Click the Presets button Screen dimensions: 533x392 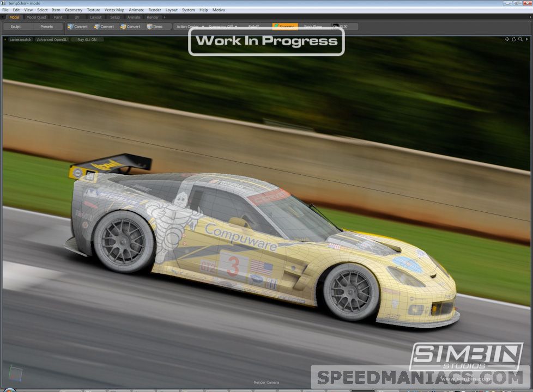47,27
